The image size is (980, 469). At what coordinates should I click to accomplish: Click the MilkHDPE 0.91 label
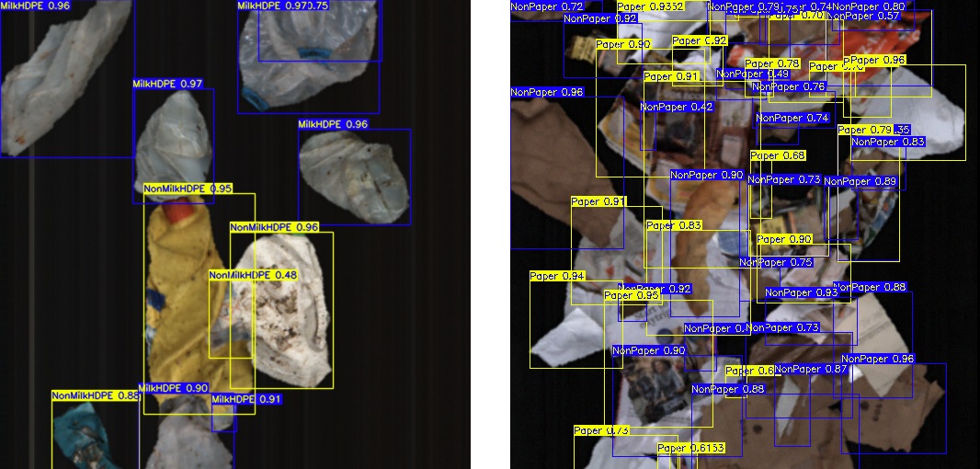245,399
